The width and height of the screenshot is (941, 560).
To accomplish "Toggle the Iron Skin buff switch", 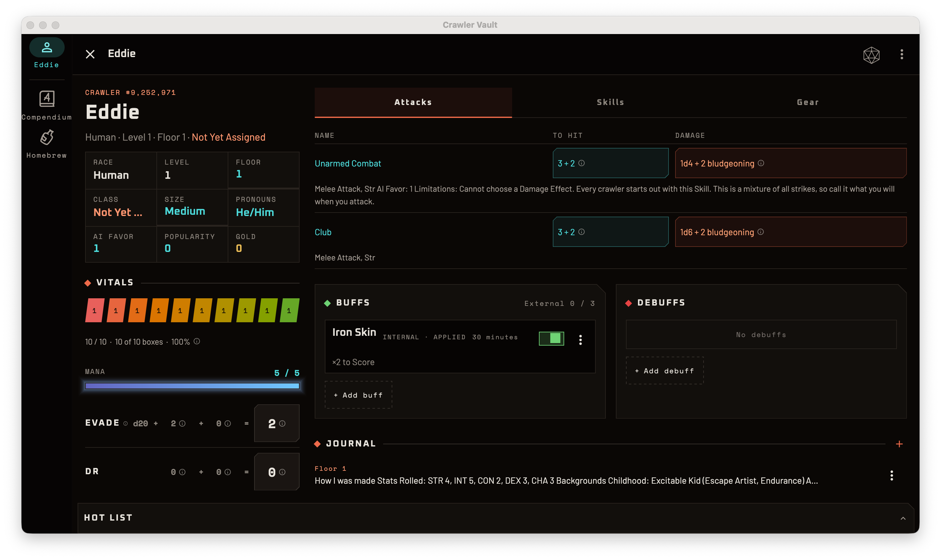I will (x=551, y=338).
